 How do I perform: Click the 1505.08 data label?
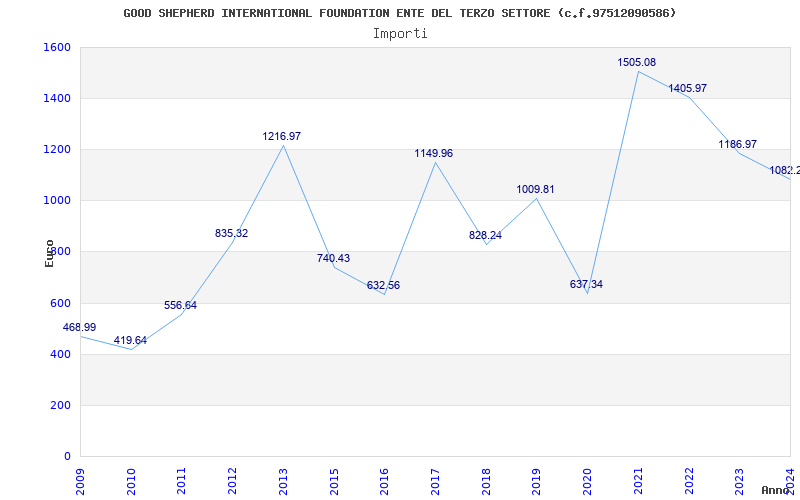click(x=636, y=62)
